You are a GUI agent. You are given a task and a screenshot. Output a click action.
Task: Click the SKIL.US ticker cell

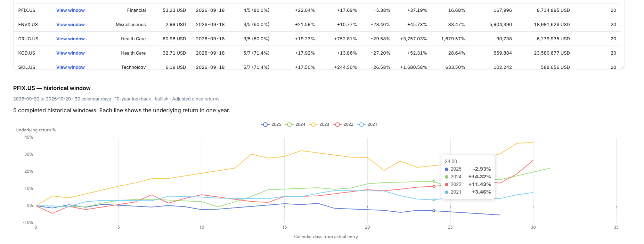27,67
